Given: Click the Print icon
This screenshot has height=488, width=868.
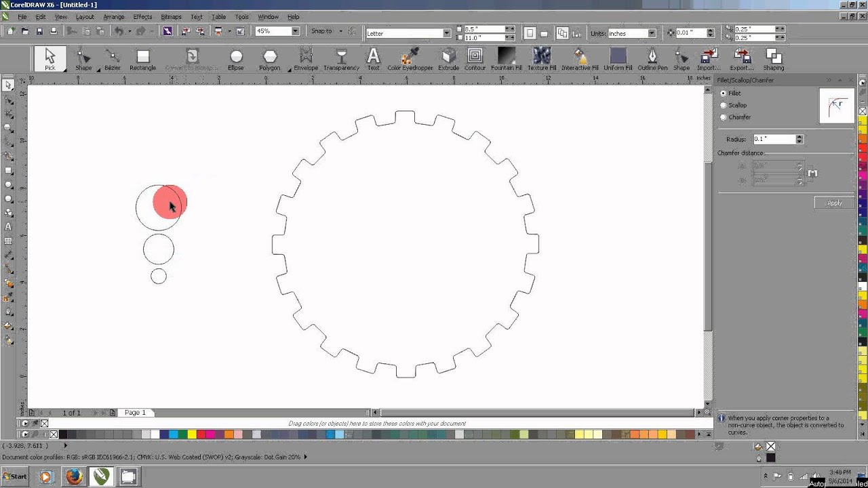Looking at the screenshot, I should 54,31.
